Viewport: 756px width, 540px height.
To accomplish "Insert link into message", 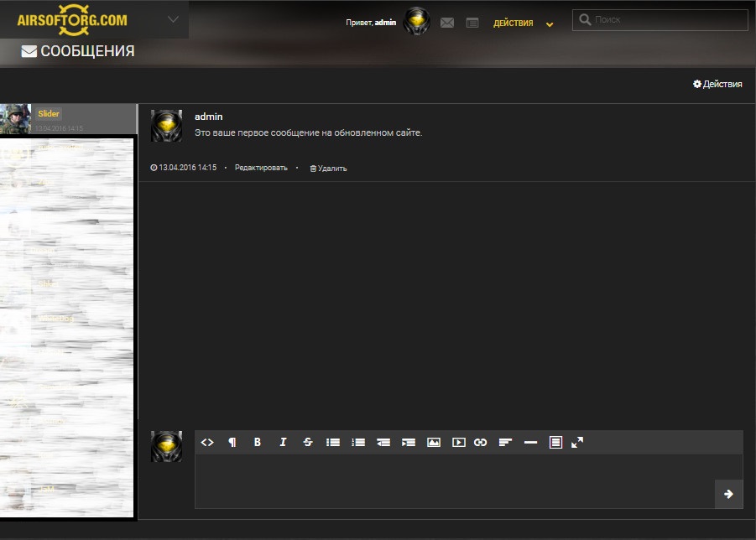I will [480, 442].
